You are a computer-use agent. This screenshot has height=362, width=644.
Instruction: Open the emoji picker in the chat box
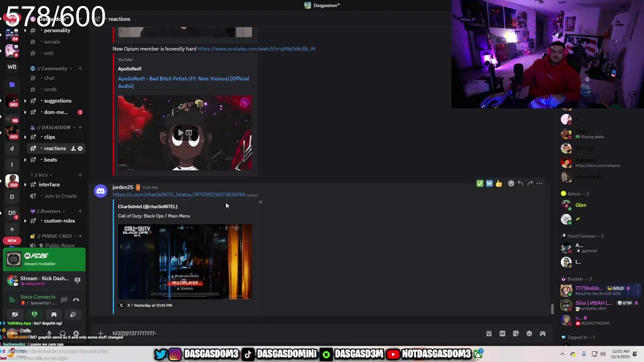pyautogui.click(x=529, y=333)
